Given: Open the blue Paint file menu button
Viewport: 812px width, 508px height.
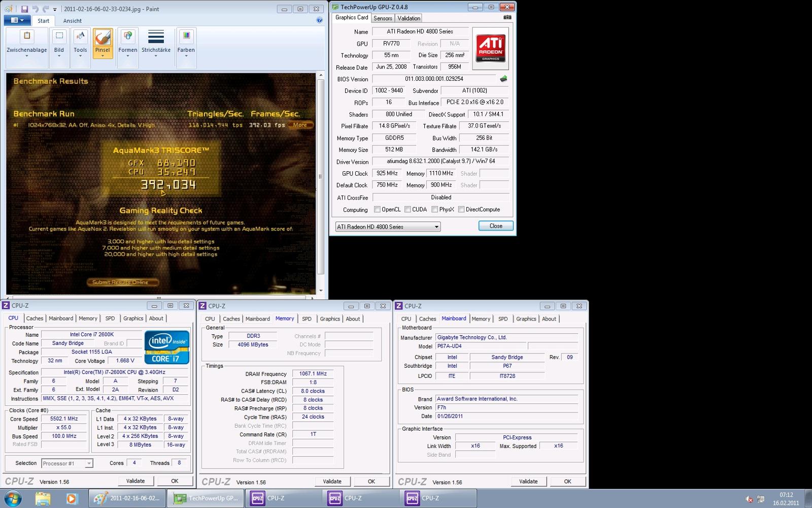Looking at the screenshot, I should click(17, 20).
